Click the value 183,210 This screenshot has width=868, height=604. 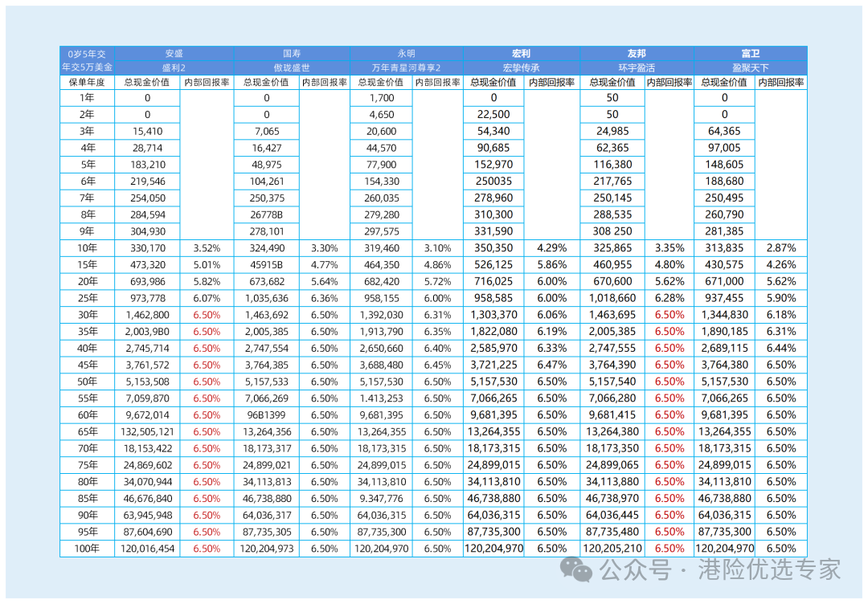147,165
